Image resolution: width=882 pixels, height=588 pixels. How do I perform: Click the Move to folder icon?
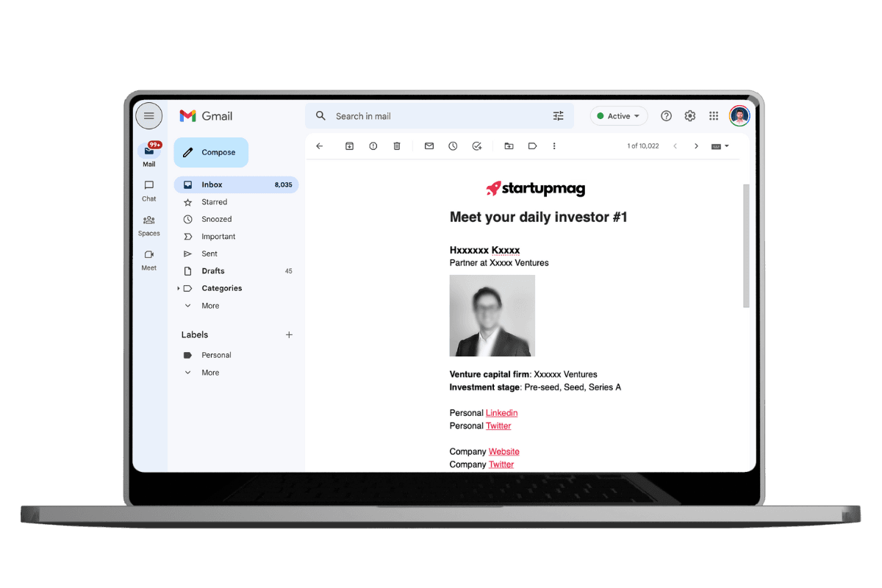(509, 146)
